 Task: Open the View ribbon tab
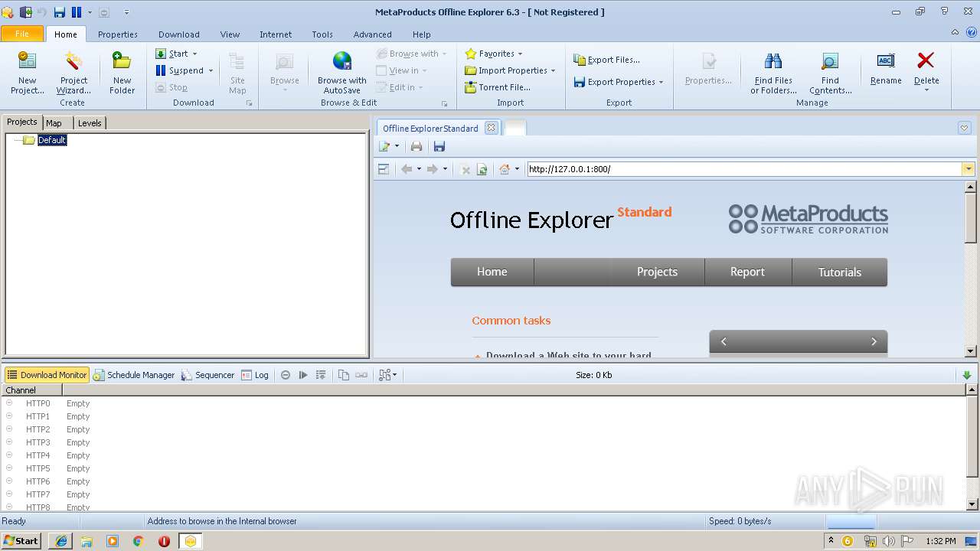click(x=230, y=34)
